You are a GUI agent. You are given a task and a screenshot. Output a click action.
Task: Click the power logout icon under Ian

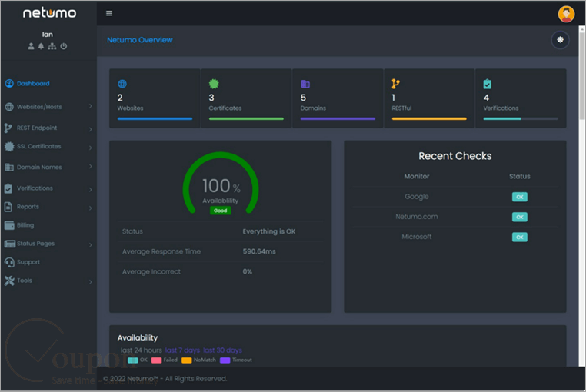tap(64, 46)
